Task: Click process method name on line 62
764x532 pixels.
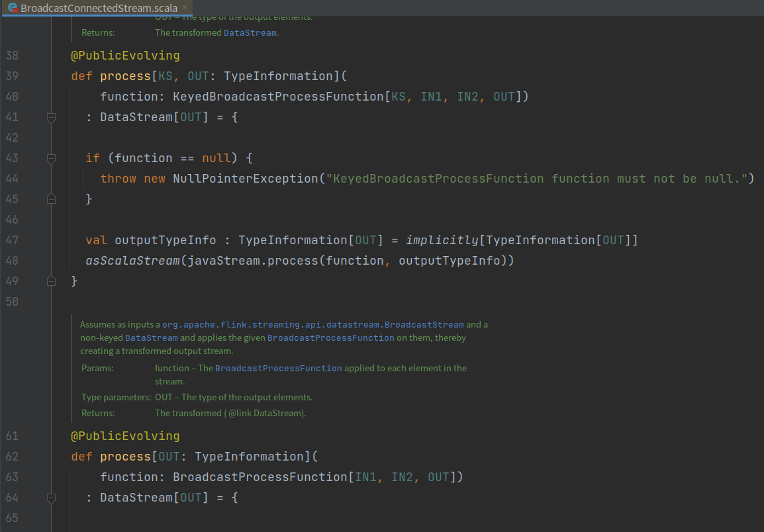Action: tap(126, 457)
